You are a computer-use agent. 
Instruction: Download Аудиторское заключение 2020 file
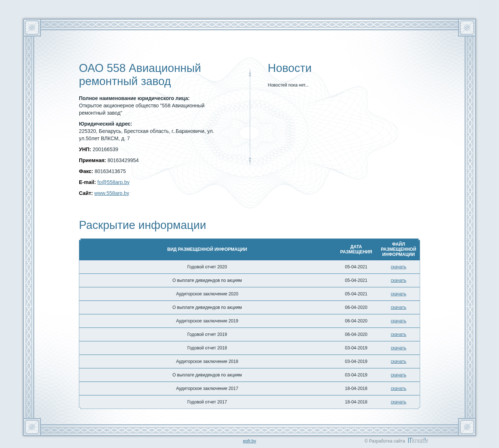398,294
